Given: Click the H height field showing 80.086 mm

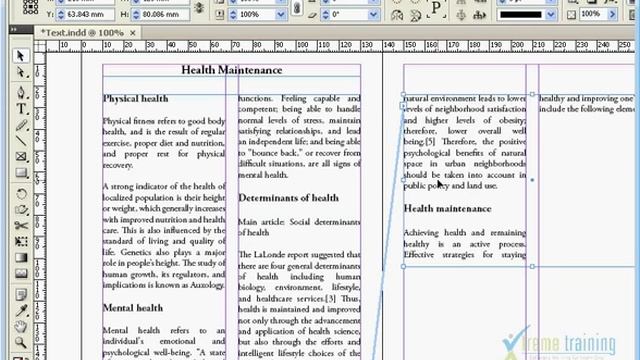Looking at the screenshot, I should click(x=160, y=15).
